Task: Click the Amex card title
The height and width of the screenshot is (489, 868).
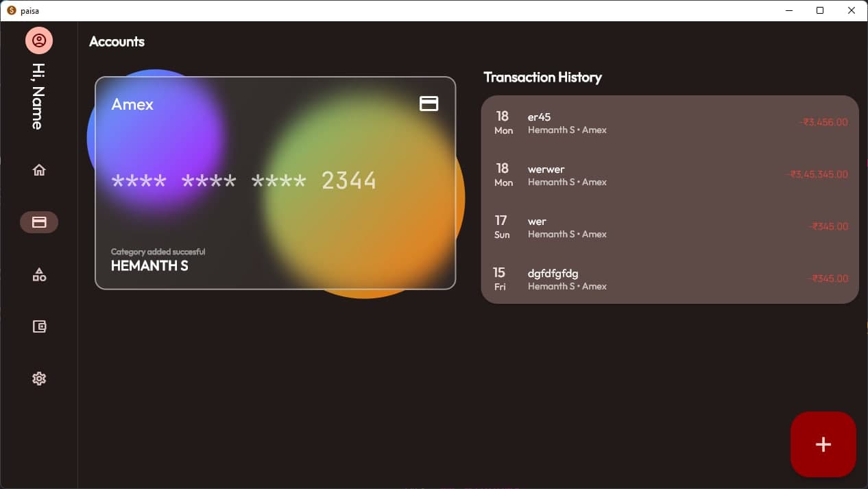Action: pos(132,104)
